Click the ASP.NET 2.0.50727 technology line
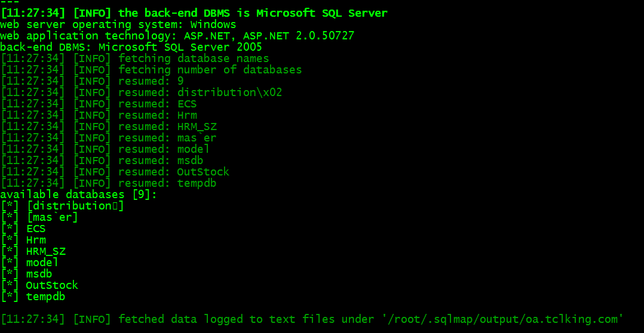 pyautogui.click(x=177, y=36)
